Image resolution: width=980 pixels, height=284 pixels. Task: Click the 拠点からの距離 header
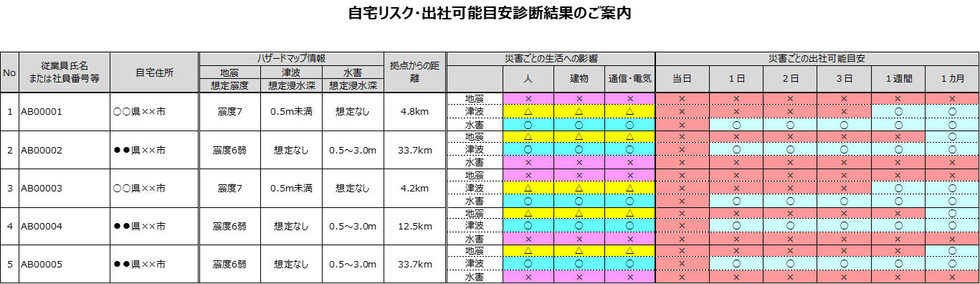(414, 72)
